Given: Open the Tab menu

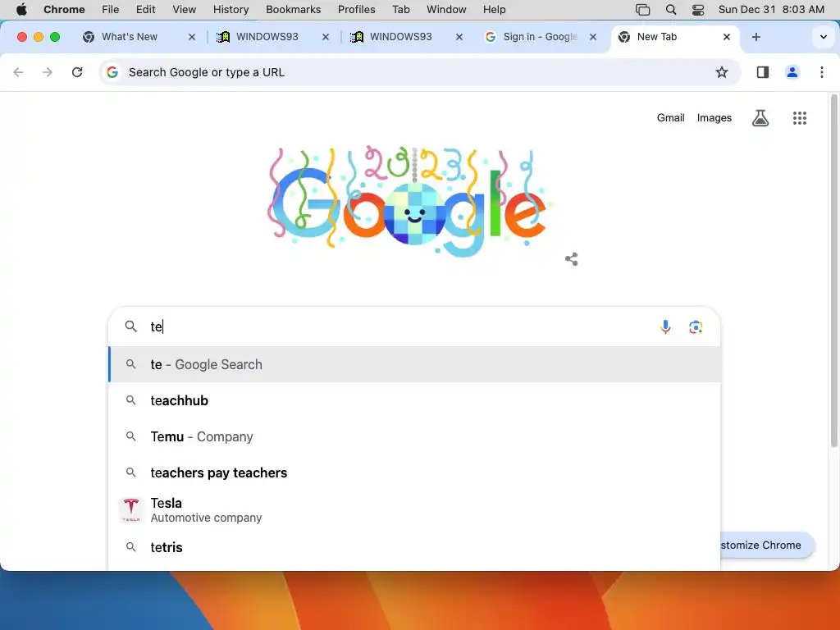Looking at the screenshot, I should tap(400, 10).
